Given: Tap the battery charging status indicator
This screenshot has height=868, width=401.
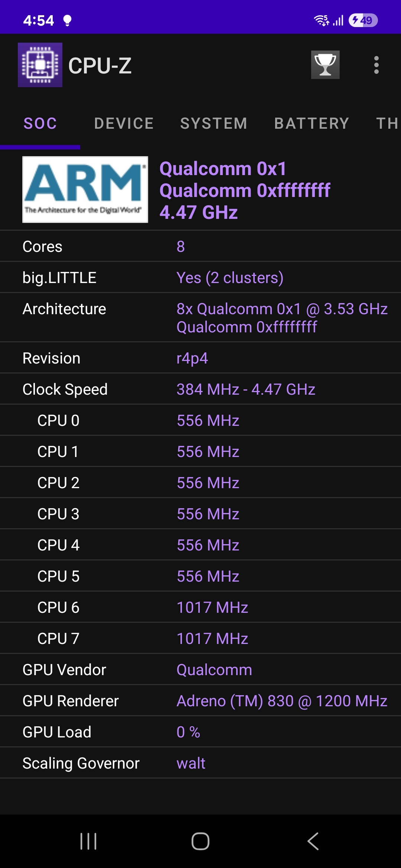Looking at the screenshot, I should pyautogui.click(x=363, y=20).
